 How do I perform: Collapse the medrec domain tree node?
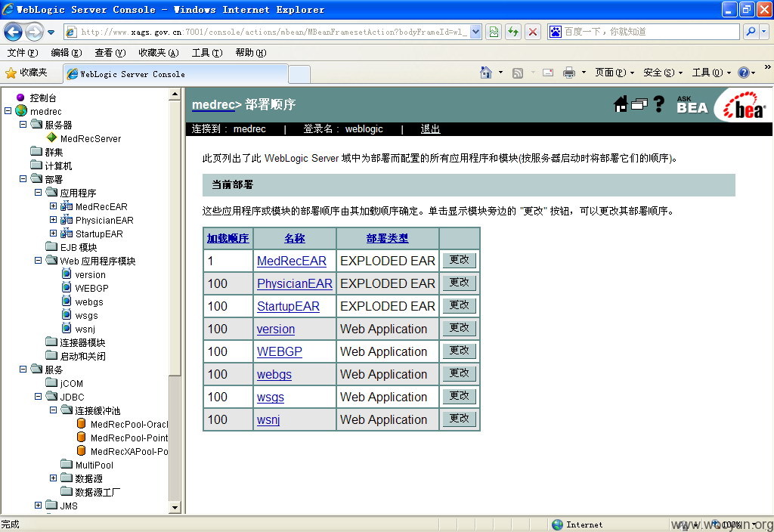8,111
